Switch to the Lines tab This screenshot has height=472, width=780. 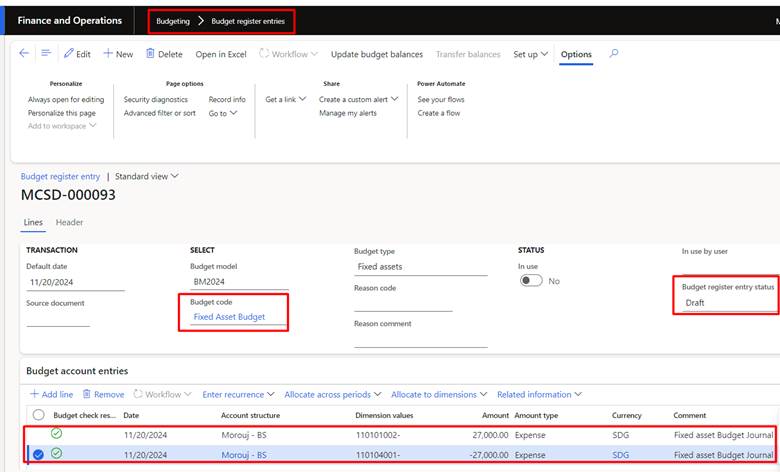point(33,222)
